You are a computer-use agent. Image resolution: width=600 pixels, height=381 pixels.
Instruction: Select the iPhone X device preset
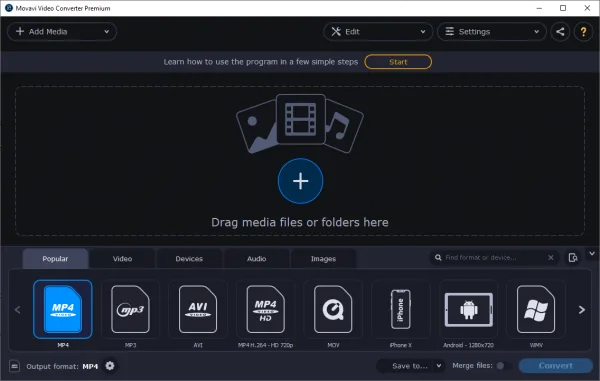click(x=401, y=309)
